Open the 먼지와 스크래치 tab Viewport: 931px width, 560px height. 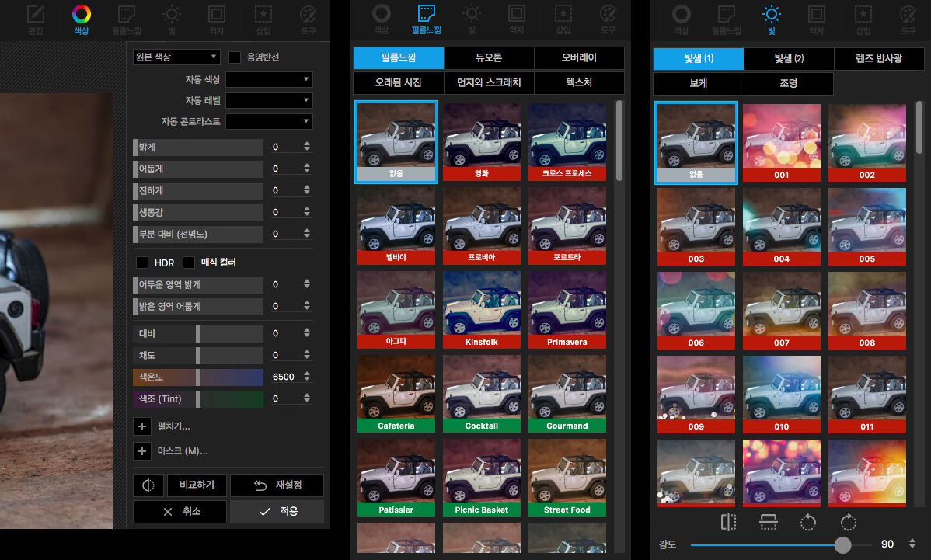pyautogui.click(x=489, y=82)
